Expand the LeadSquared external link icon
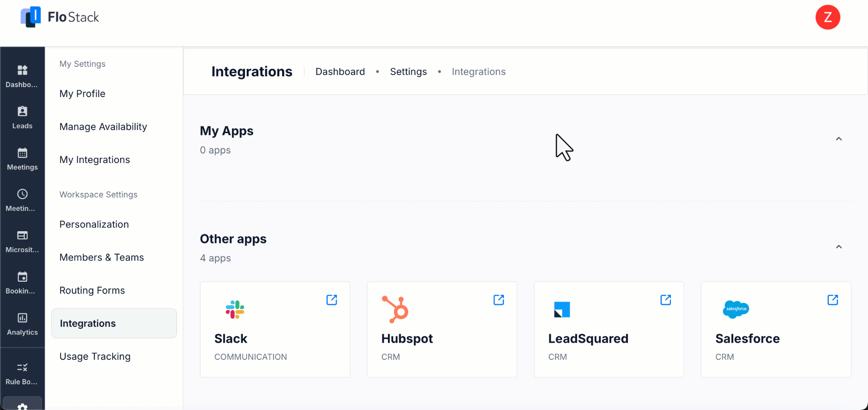 pyautogui.click(x=666, y=300)
